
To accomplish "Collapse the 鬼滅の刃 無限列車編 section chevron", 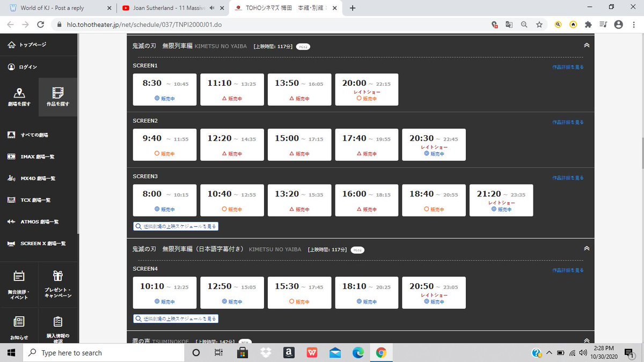I will point(587,46).
